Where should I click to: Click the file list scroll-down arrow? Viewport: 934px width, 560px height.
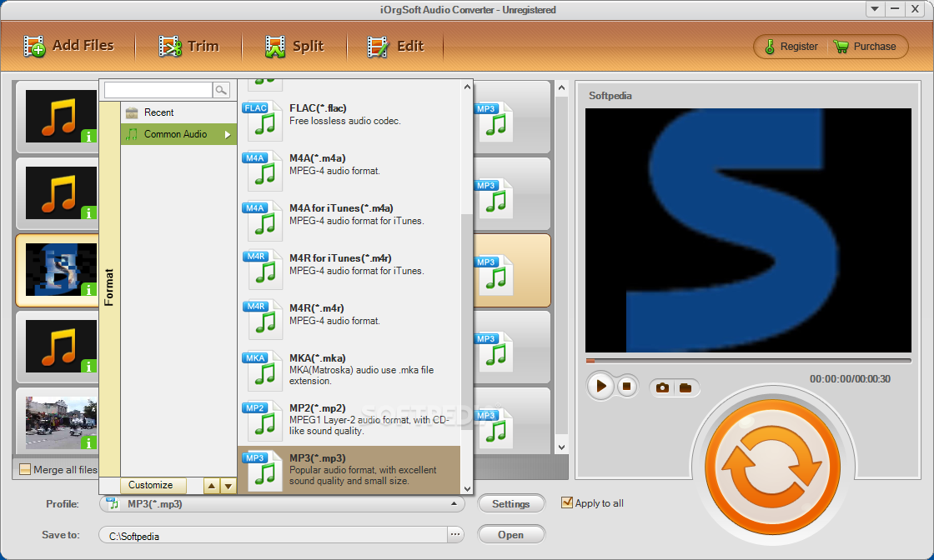pyautogui.click(x=561, y=447)
